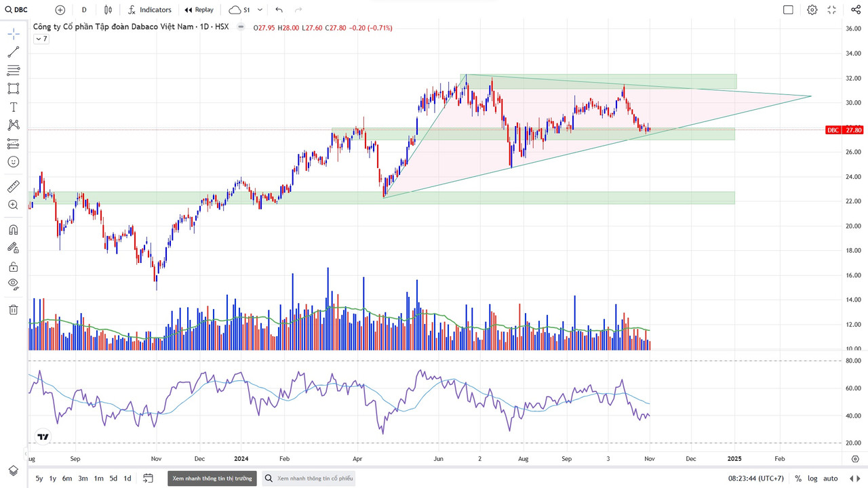Select the layout setup square icon
The height and width of the screenshot is (488, 868).
788,9
